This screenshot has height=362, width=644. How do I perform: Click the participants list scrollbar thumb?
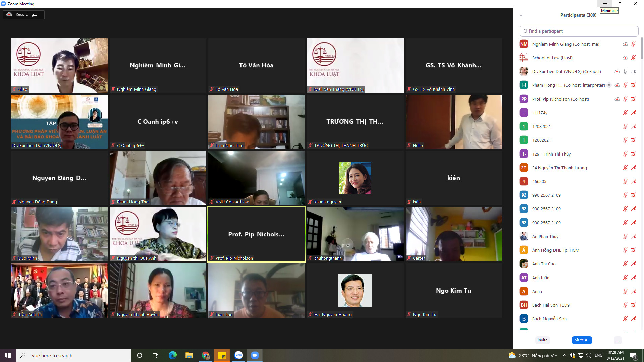pyautogui.click(x=642, y=49)
